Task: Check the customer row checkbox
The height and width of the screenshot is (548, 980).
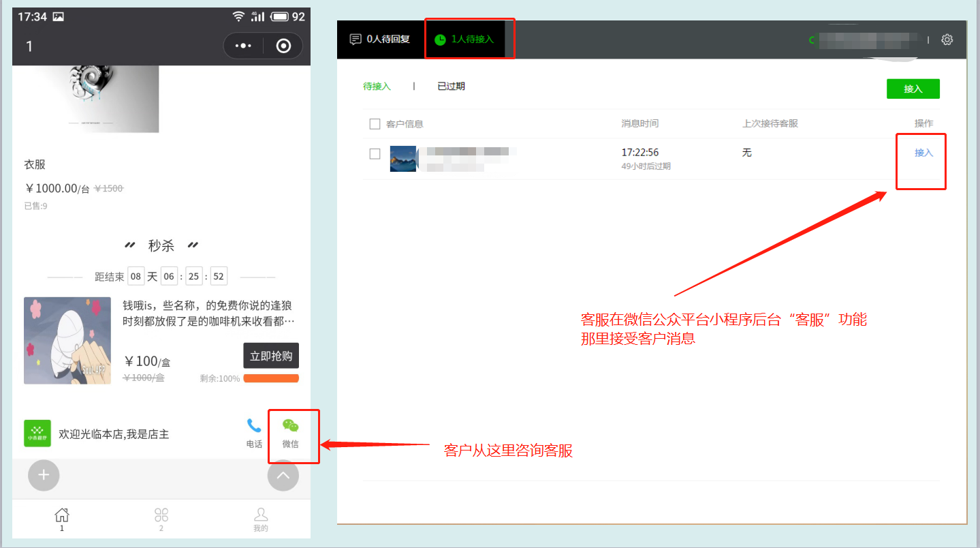Action: click(x=375, y=154)
